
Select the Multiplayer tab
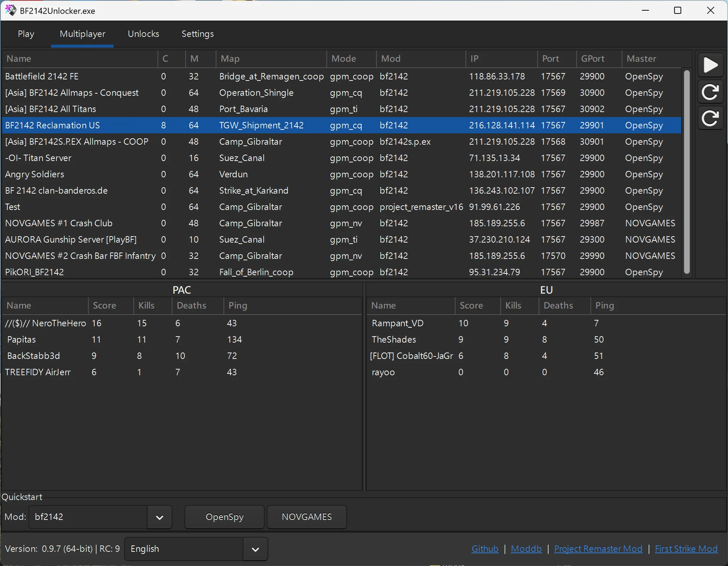82,34
